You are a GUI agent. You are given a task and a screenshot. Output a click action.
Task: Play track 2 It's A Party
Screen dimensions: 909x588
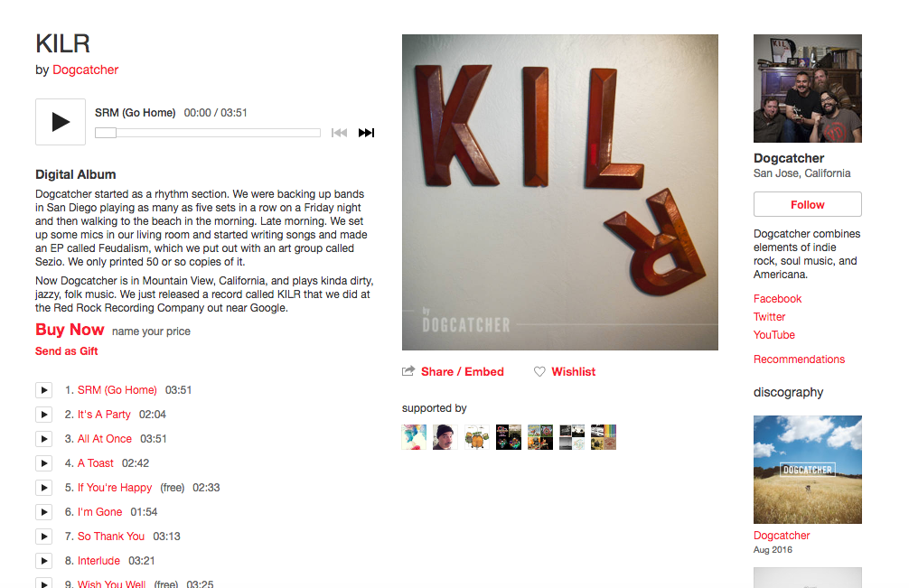(44, 415)
